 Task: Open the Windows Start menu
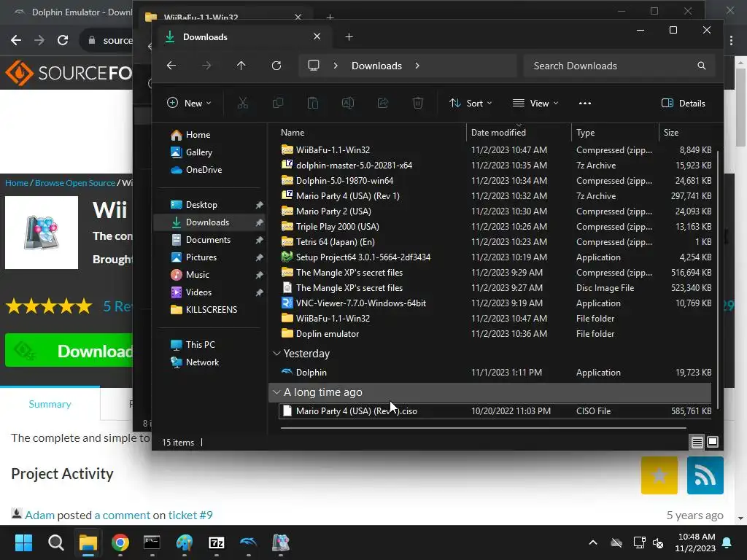23,542
